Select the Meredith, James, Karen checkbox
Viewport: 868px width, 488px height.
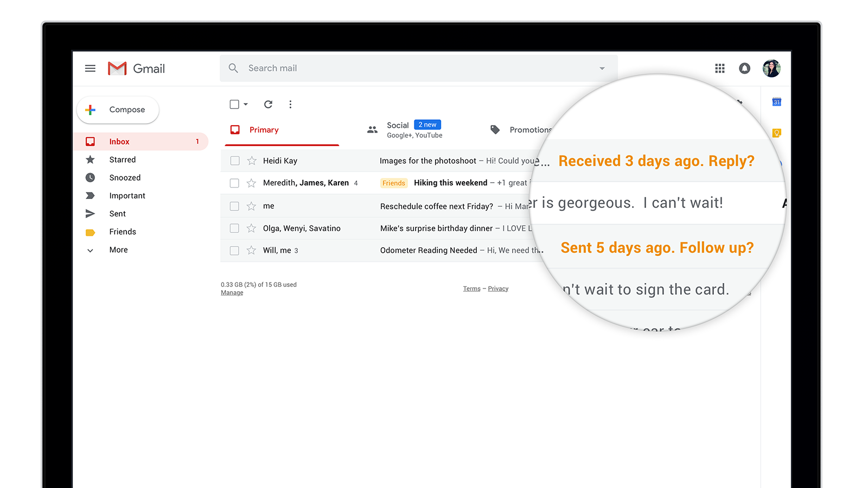click(234, 183)
